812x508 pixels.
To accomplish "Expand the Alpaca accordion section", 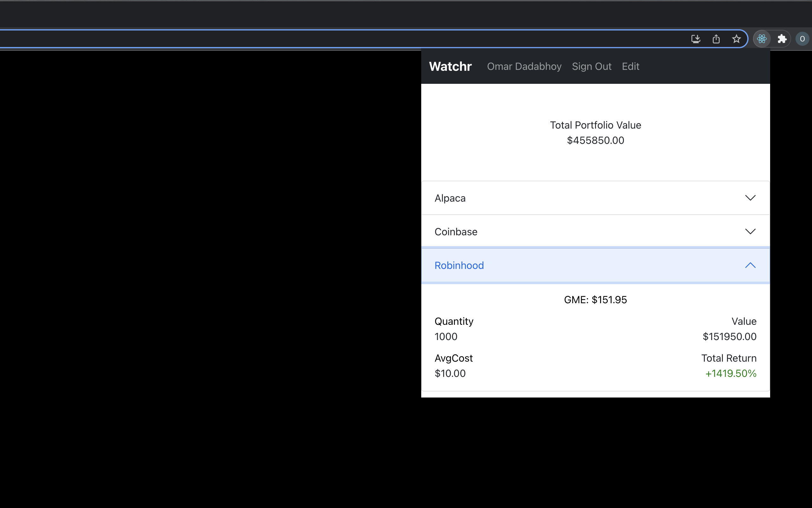I will [x=595, y=198].
